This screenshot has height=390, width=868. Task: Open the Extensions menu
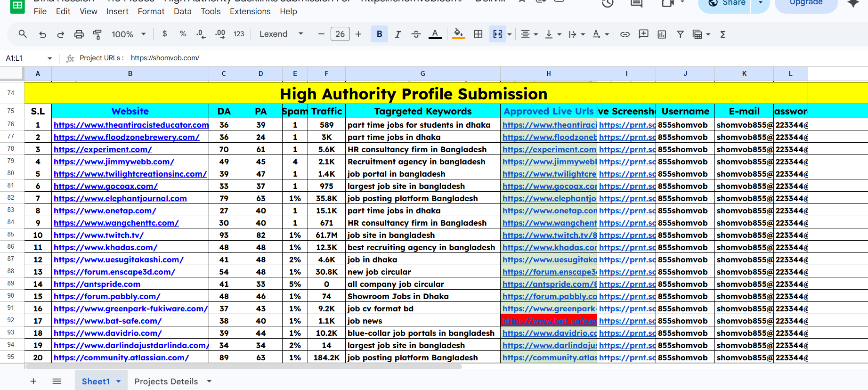(x=250, y=11)
